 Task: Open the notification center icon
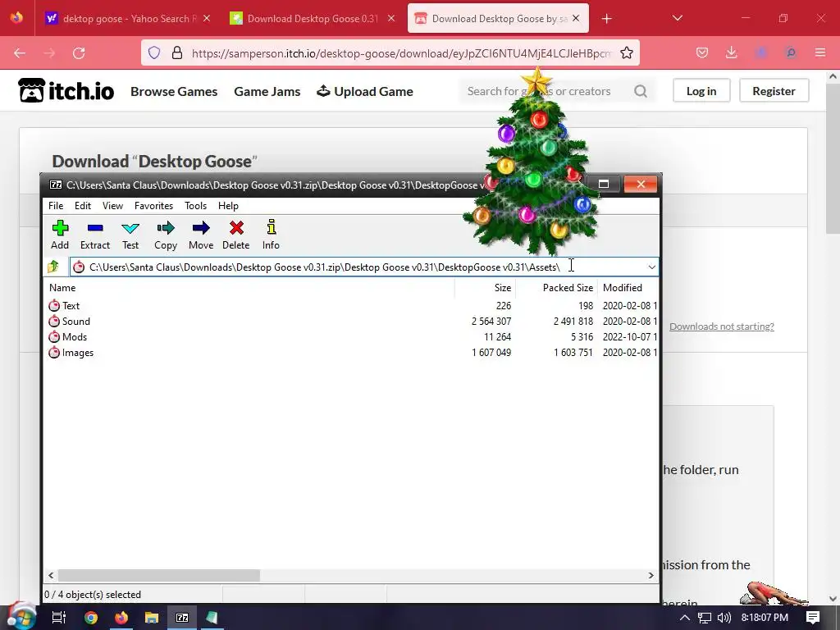pos(813,617)
